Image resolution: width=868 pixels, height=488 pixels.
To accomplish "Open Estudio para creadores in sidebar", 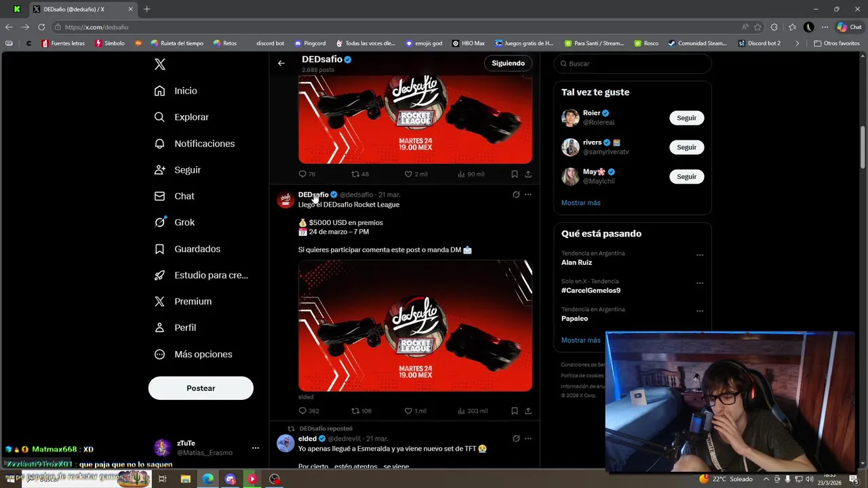I will click(201, 275).
